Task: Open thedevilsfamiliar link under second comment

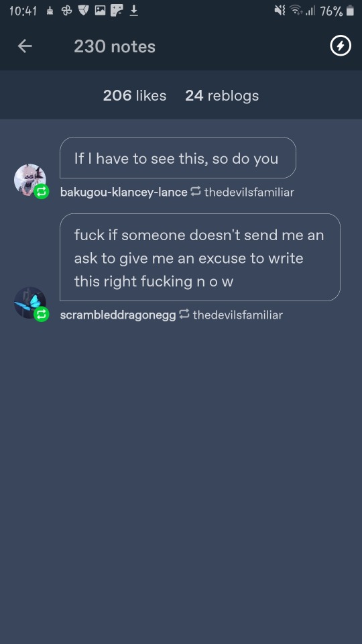Action: coord(237,315)
